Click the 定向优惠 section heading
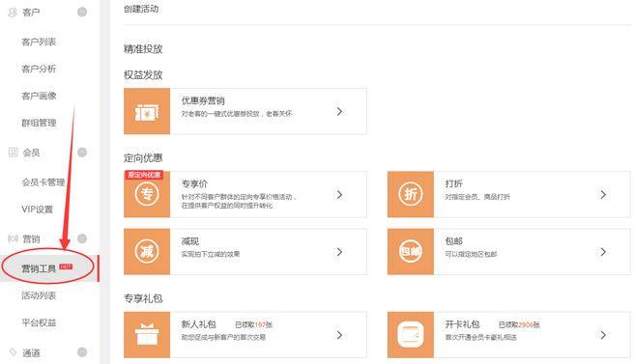 [x=143, y=158]
